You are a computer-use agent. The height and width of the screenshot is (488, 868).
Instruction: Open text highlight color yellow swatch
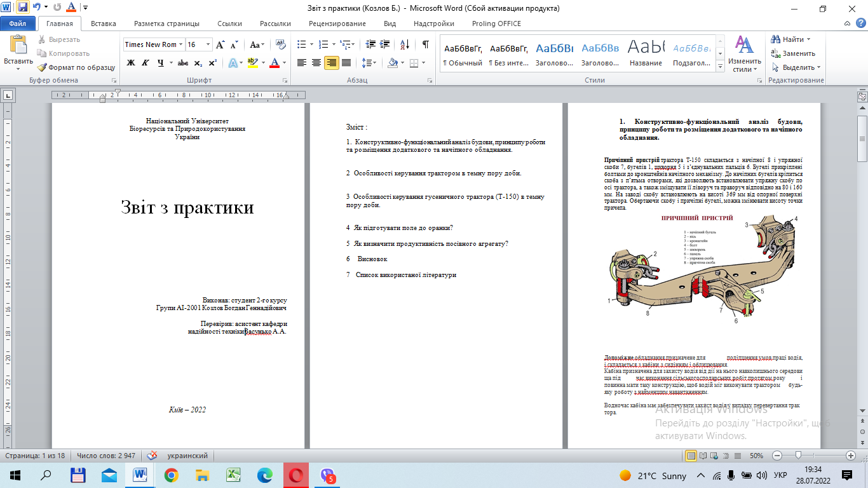pos(252,63)
